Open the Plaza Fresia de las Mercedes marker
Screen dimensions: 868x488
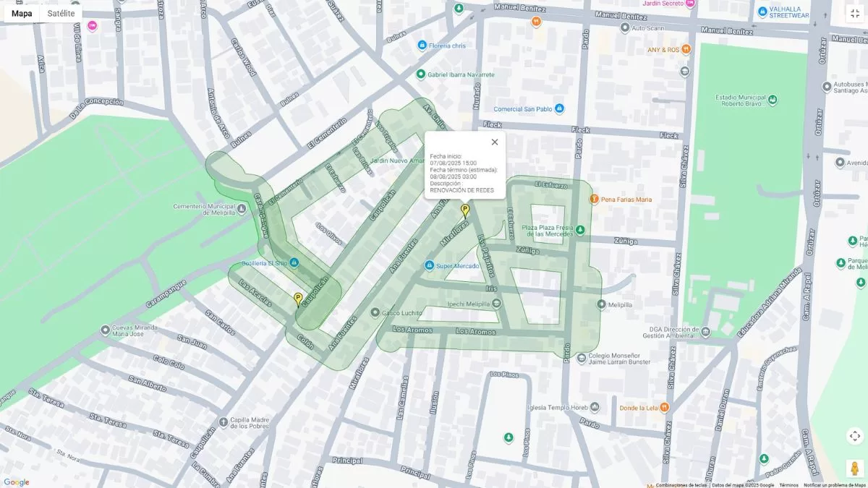point(580,230)
